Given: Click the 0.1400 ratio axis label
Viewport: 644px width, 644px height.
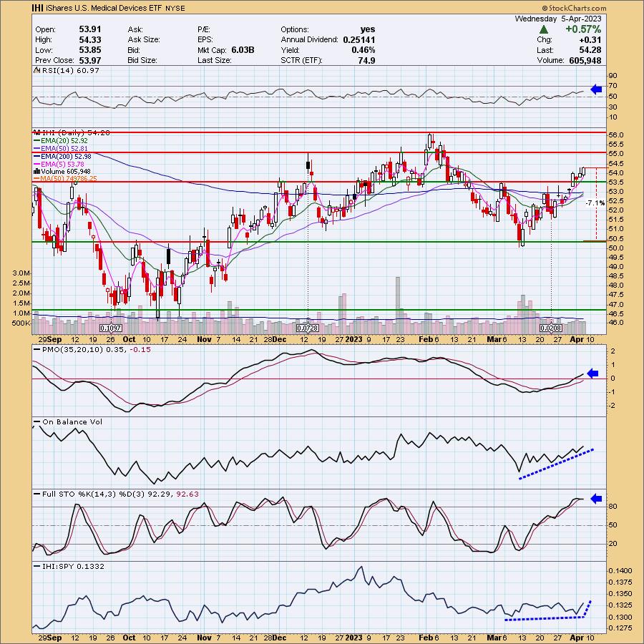Looking at the screenshot, I should click(620, 571).
